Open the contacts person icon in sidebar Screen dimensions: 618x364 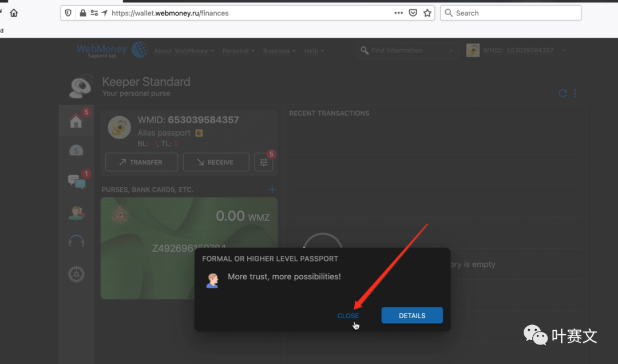point(76,212)
